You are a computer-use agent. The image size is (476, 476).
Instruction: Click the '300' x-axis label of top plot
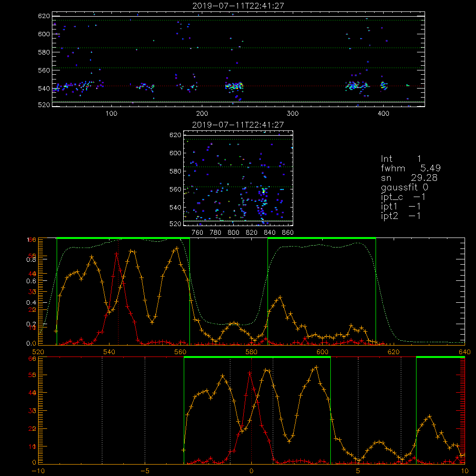tap(293, 114)
